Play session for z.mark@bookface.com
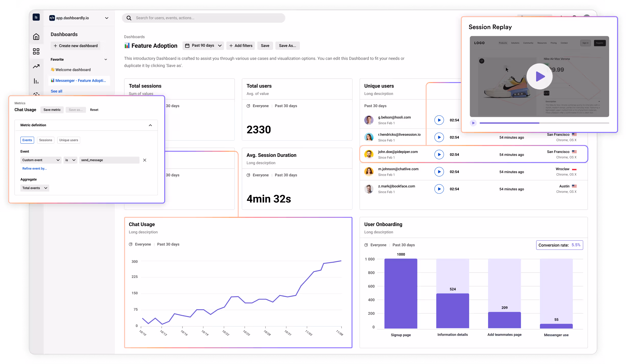Screen dimensions: 626x364 click(x=439, y=189)
